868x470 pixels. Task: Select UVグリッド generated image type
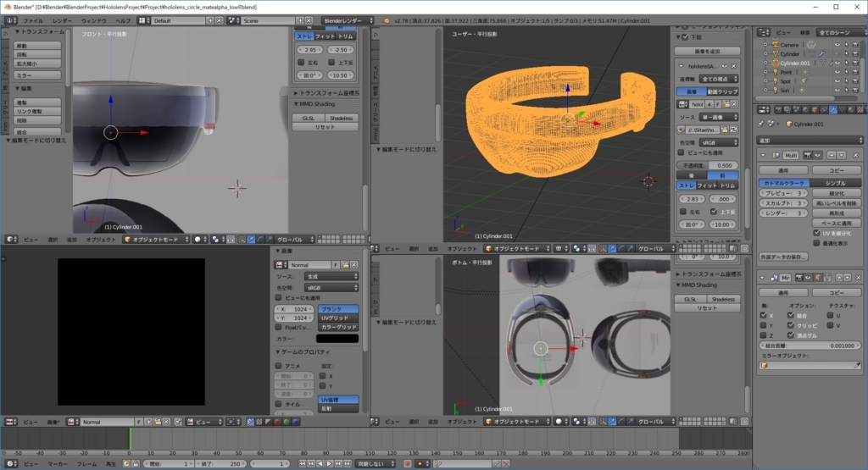[x=337, y=318]
